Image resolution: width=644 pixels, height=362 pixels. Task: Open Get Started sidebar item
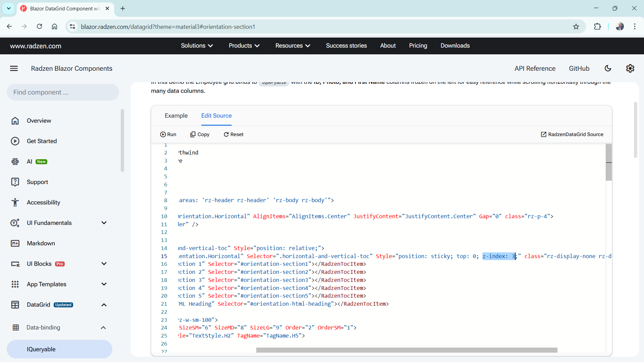tap(42, 141)
